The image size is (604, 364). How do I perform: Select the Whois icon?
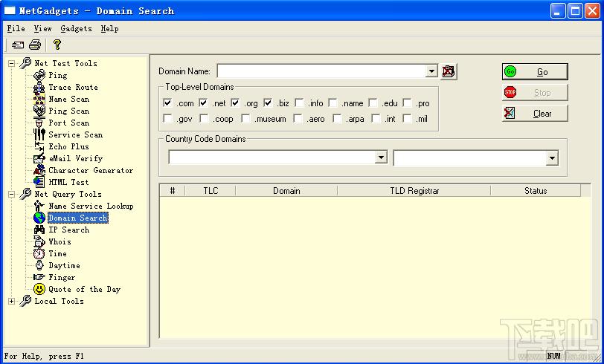pos(39,241)
